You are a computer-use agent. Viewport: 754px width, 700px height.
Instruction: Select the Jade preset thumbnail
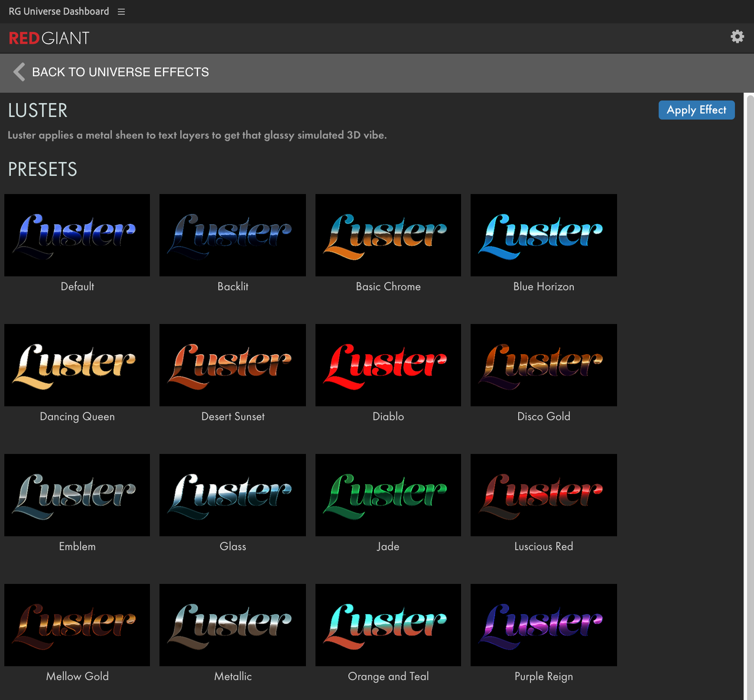pyautogui.click(x=388, y=495)
